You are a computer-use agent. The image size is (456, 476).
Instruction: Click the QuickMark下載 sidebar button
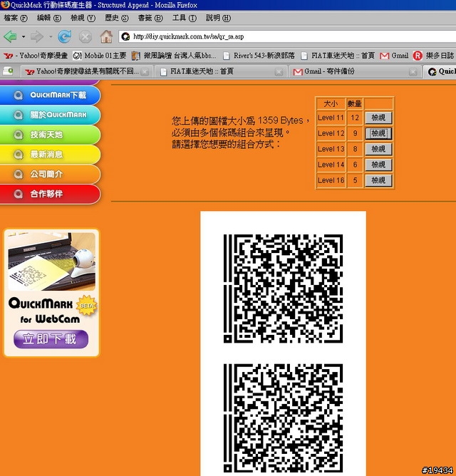click(50, 95)
